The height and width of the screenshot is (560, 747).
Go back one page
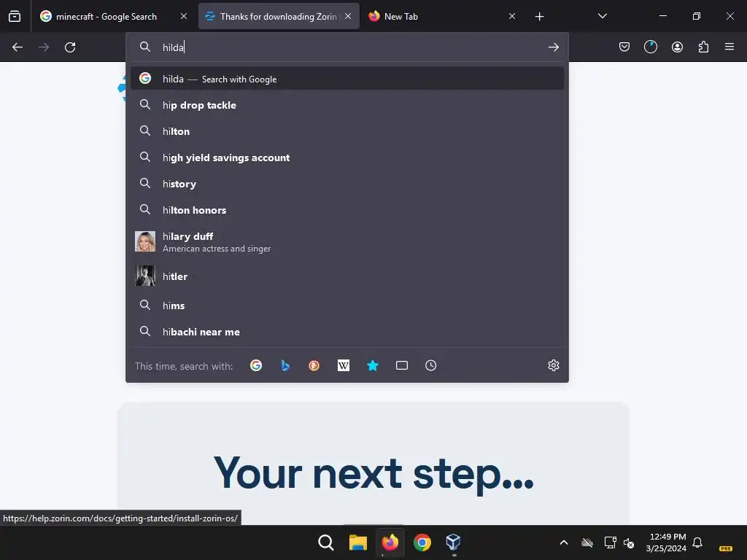tap(18, 47)
